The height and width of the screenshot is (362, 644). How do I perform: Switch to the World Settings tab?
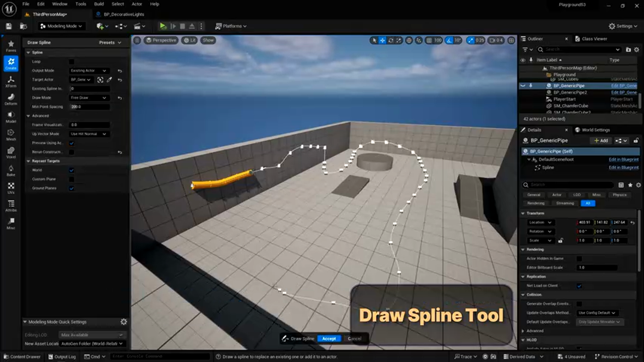click(x=595, y=130)
